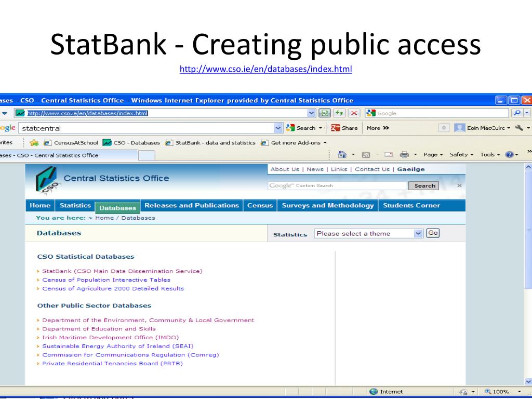
Task: Open the Home button dropdown arrow
Action: pos(353,155)
